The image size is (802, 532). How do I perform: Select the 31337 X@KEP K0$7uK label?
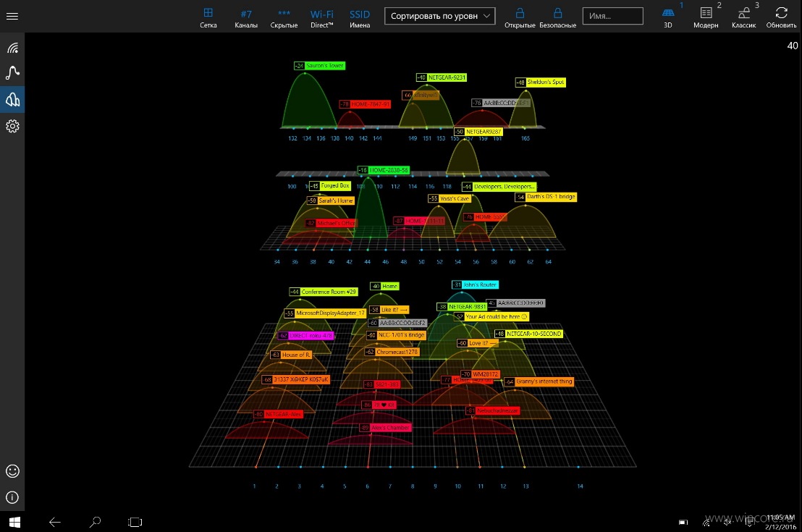[295, 379]
